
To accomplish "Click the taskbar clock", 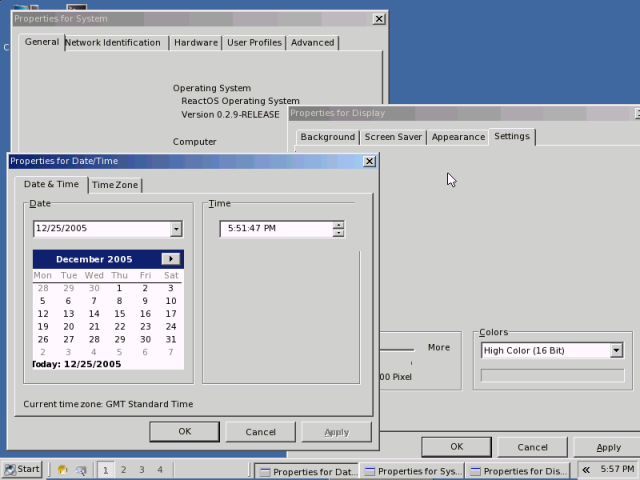I will tap(617, 469).
